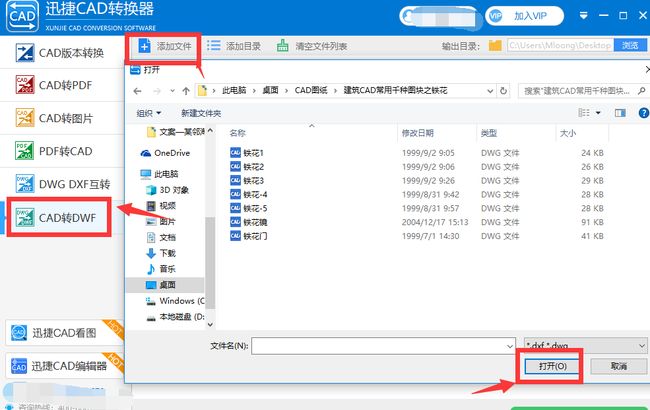The height and width of the screenshot is (410, 650).
Task: Select 桌面 in navigation tree
Action: point(165,285)
